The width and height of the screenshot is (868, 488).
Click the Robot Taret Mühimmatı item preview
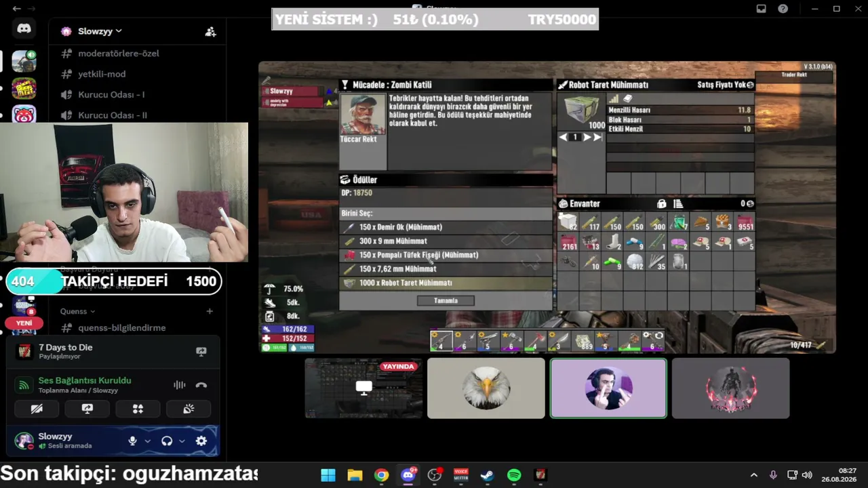(581, 112)
